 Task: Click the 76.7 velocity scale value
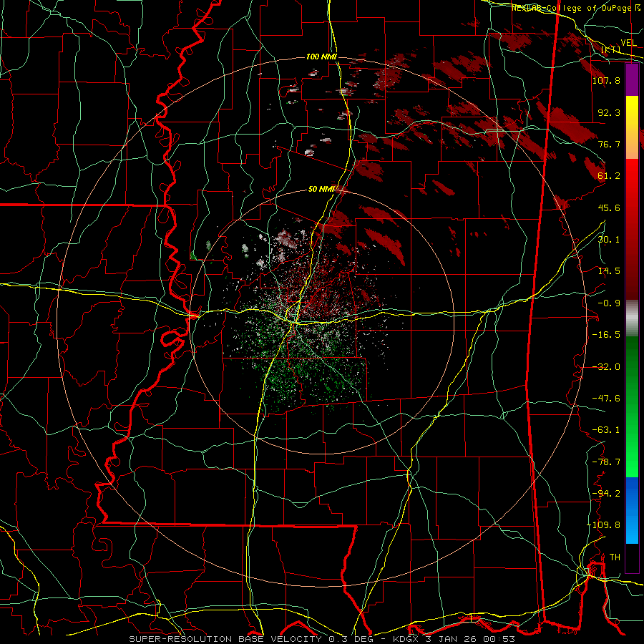tap(609, 144)
